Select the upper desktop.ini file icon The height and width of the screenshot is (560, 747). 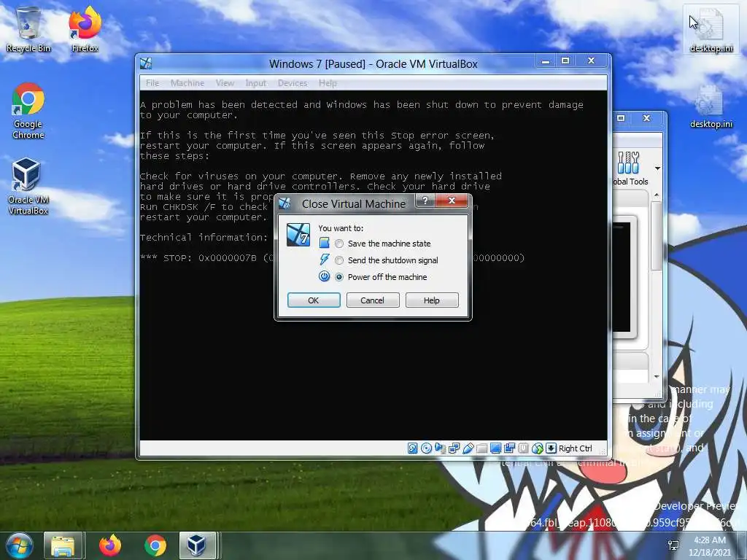pos(711,29)
